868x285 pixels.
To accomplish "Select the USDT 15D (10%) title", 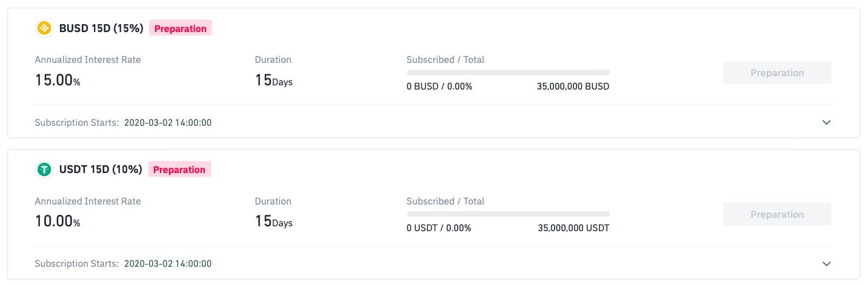I will pos(101,170).
